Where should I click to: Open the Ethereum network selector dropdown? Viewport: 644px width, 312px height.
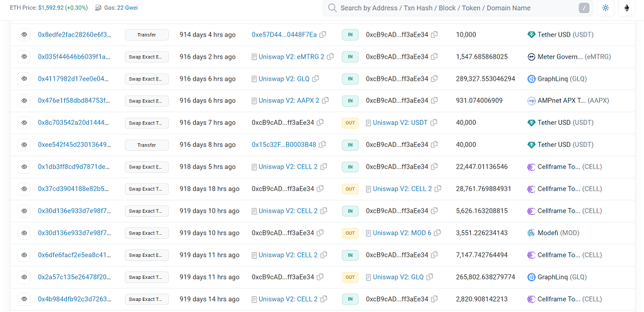pyautogui.click(x=627, y=8)
